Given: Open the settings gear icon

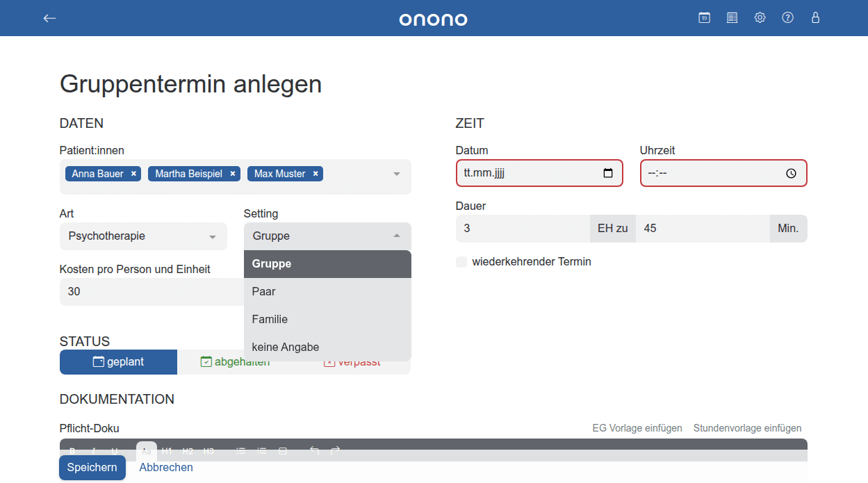Looking at the screenshot, I should tap(760, 17).
